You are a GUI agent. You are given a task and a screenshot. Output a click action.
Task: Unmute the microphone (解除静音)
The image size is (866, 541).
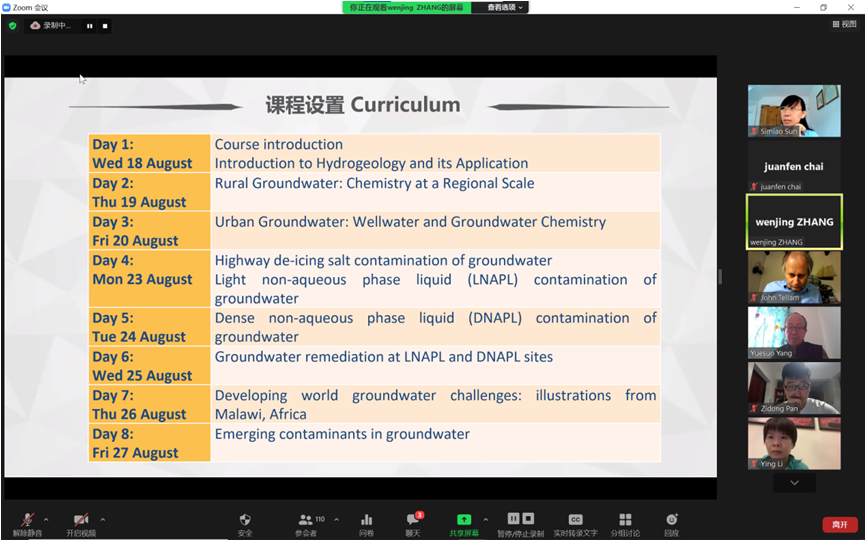[x=27, y=522]
